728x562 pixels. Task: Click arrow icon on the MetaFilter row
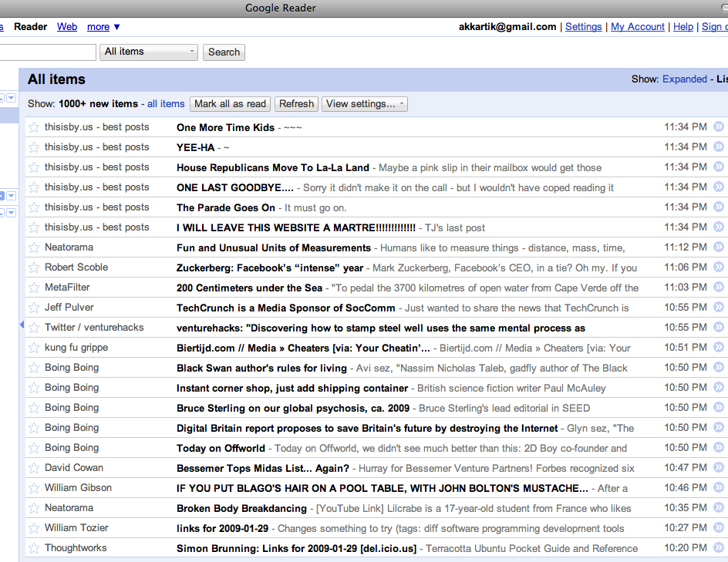click(718, 287)
